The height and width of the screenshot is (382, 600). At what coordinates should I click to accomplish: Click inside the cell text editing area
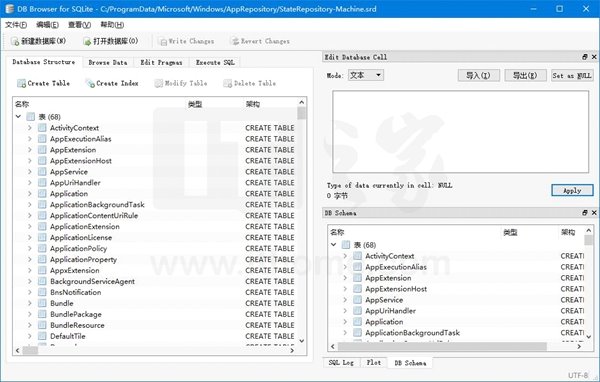tap(460, 132)
